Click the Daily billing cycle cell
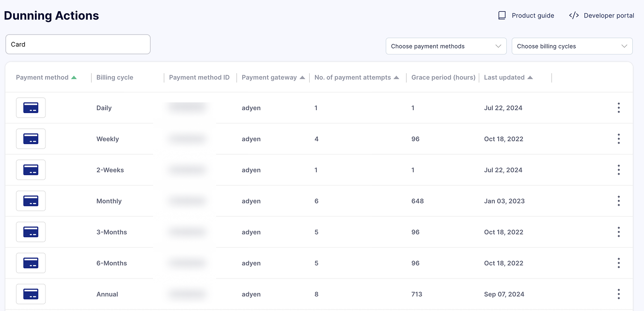Viewport: 644px width, 311px height. point(104,108)
